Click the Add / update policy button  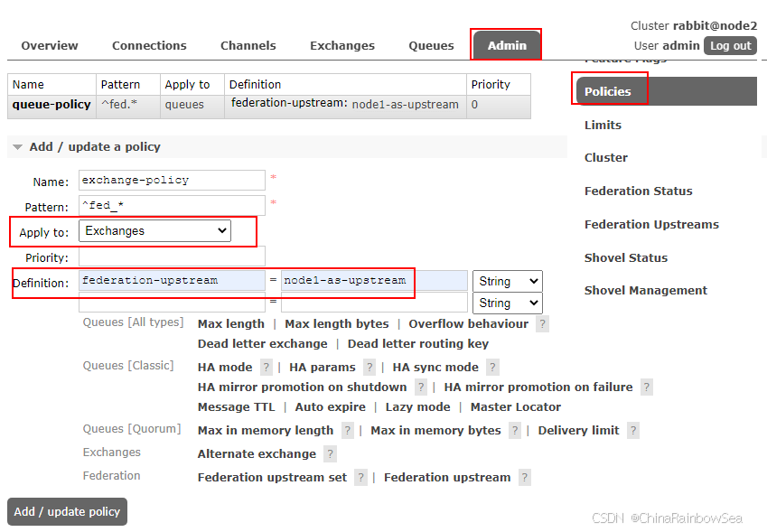coord(67,511)
